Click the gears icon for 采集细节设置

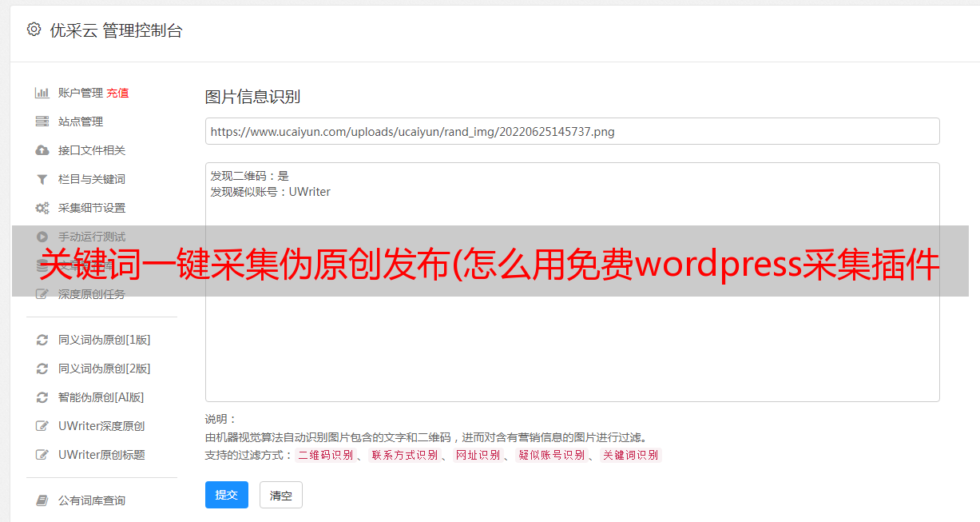42,208
